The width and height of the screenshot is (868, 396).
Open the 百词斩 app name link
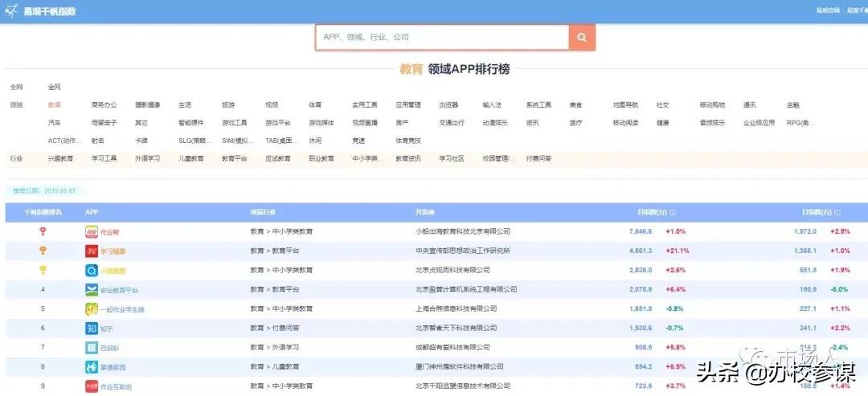pyautogui.click(x=109, y=348)
